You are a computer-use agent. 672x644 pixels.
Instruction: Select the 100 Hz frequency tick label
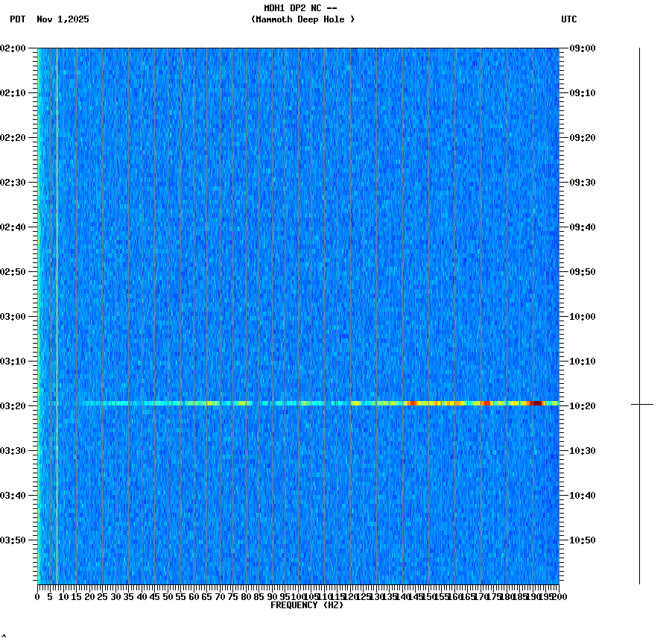(297, 596)
